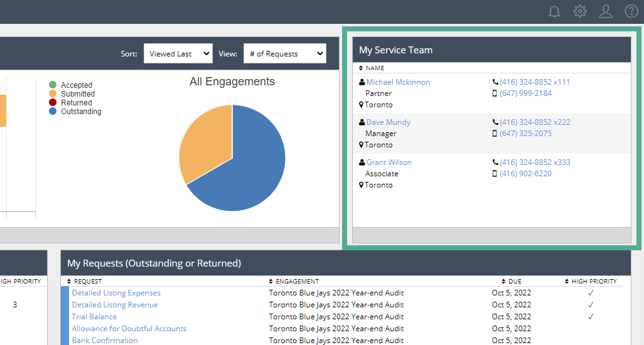The height and width of the screenshot is (345, 644).
Task: Open the Sort dropdown showing Viewed Last
Action: [178, 54]
